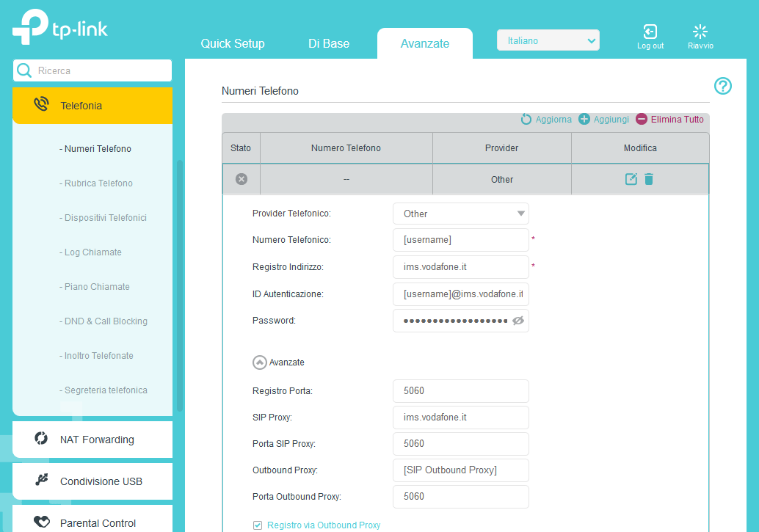Click the Aggiorna refresh icon
The image size is (759, 532).
pos(526,119)
